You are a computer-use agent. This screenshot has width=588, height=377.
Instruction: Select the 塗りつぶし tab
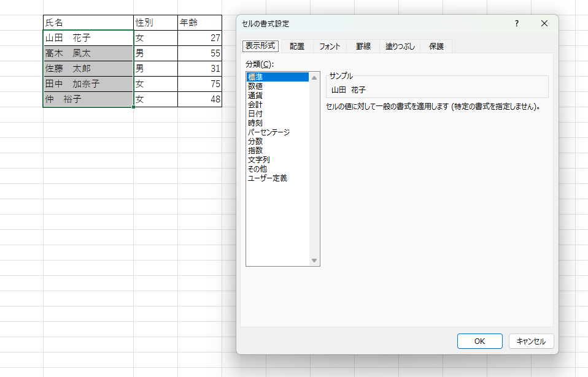(x=400, y=47)
